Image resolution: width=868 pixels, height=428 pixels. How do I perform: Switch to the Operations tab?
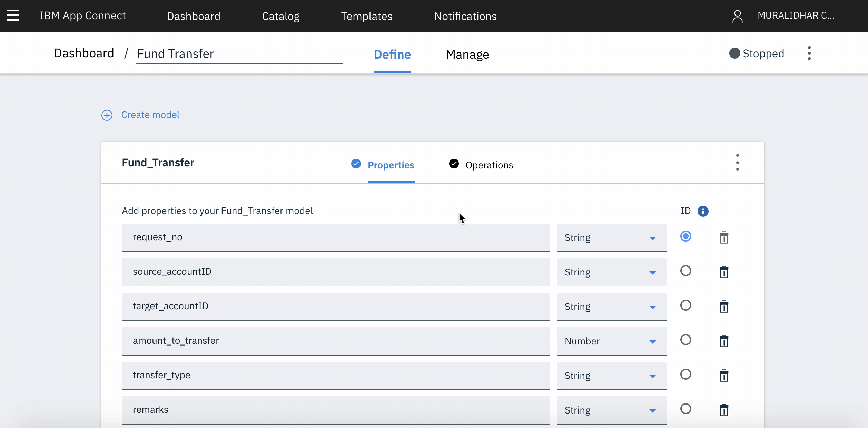point(489,165)
